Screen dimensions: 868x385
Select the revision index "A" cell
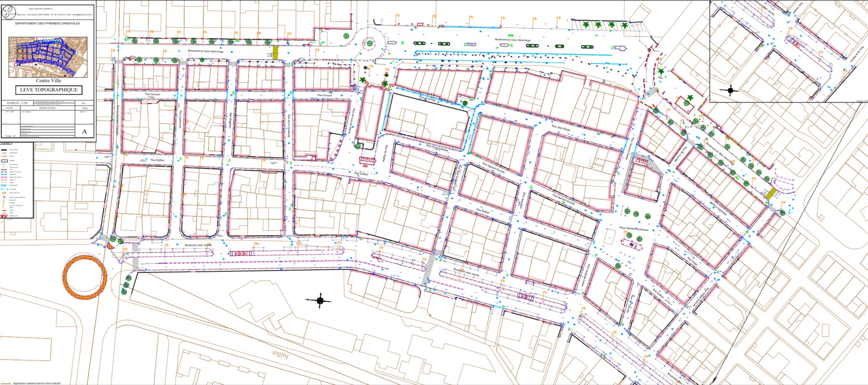85,131
